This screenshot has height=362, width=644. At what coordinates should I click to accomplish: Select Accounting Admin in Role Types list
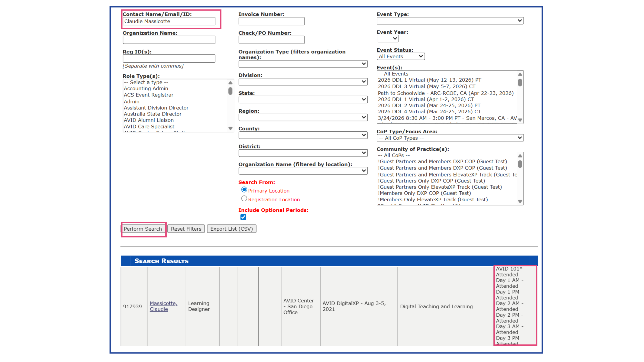pos(146,88)
